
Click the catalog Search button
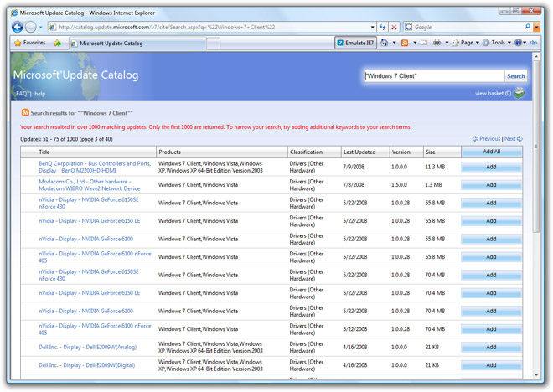(515, 75)
